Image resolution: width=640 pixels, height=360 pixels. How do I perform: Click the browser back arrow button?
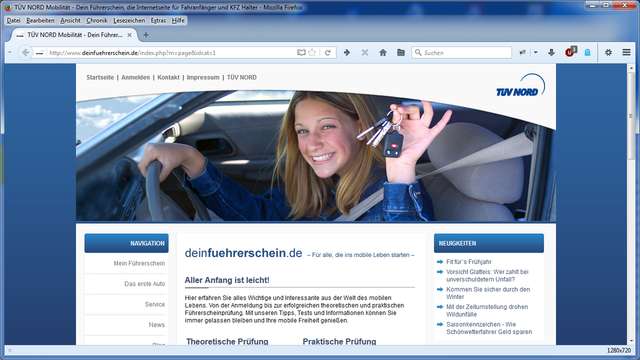pos(25,53)
